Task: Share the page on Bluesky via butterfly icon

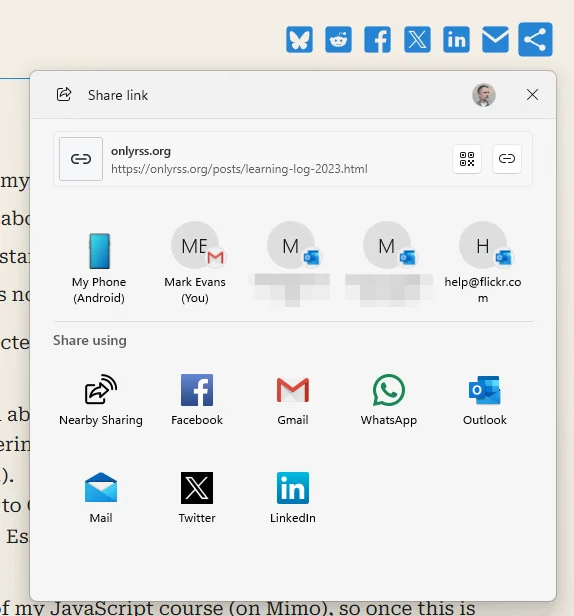Action: pos(299,39)
